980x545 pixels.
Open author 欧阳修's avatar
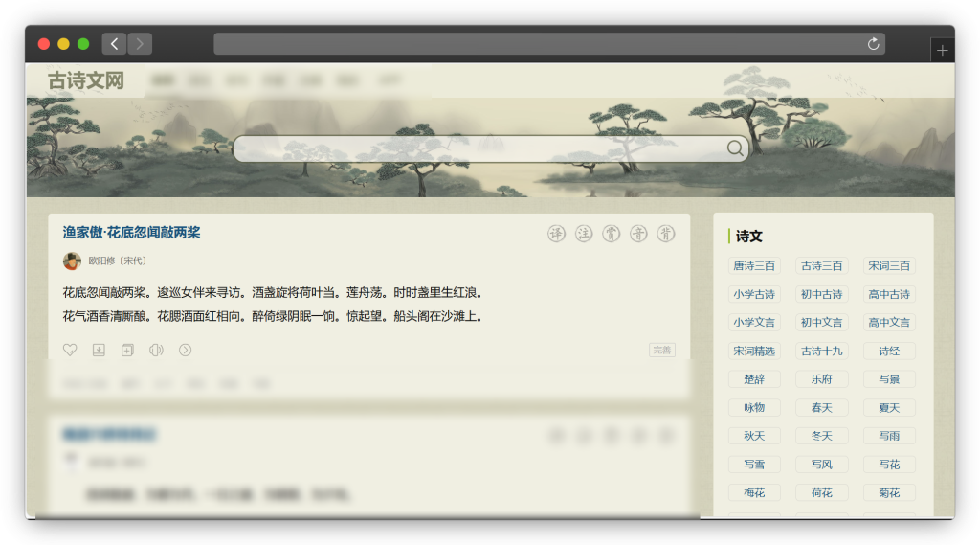click(x=72, y=261)
